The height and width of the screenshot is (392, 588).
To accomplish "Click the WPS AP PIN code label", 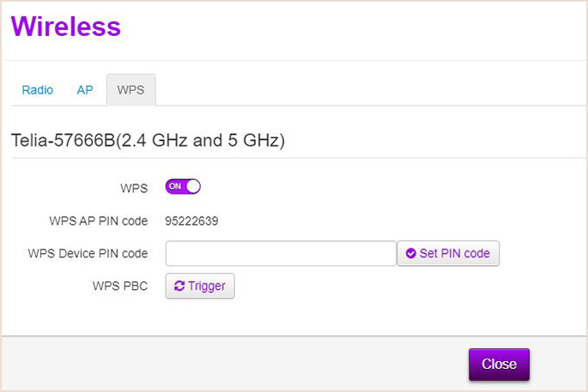I will (98, 221).
